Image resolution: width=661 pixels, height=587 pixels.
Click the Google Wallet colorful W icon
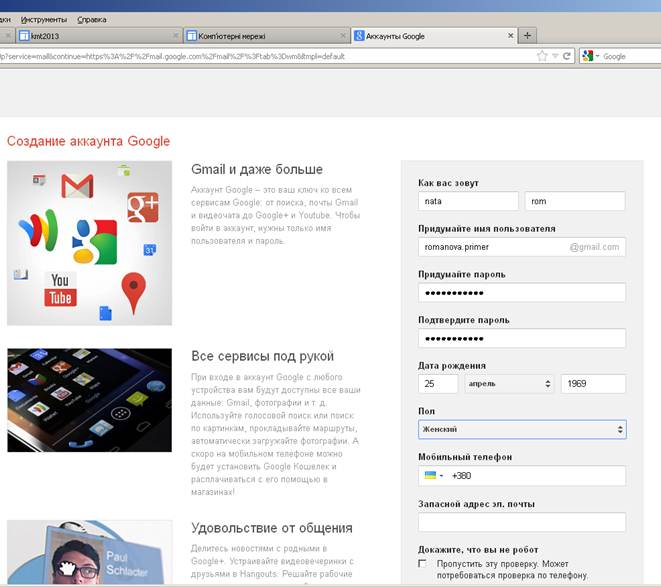pyautogui.click(x=38, y=230)
